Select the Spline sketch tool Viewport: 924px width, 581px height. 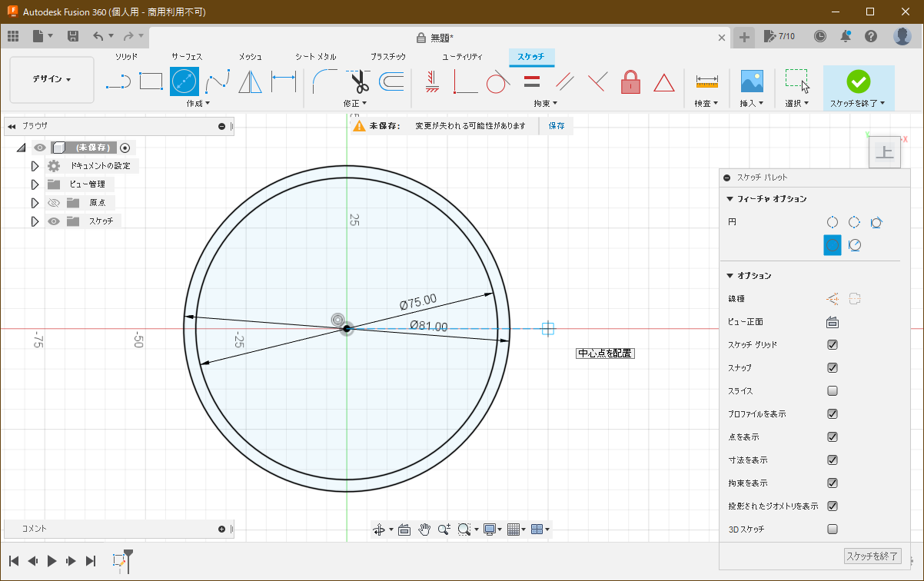(218, 81)
